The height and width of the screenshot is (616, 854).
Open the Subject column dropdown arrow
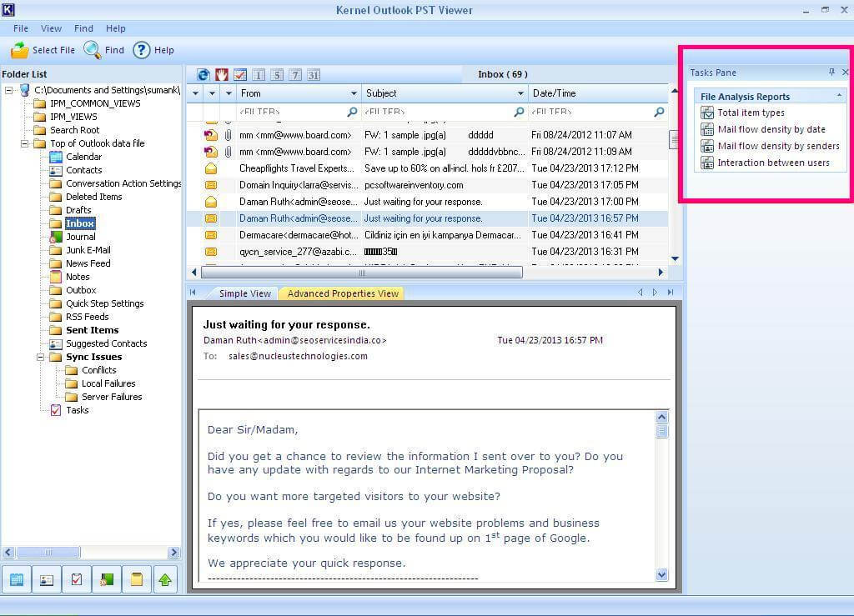point(520,93)
